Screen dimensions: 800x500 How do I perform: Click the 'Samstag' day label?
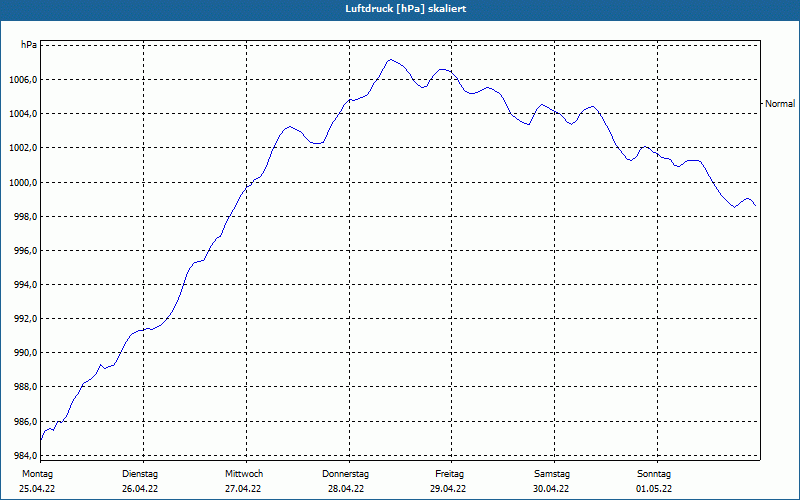click(552, 474)
